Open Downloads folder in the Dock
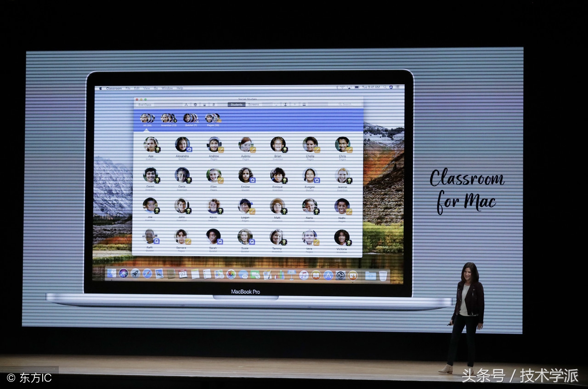This screenshot has height=389, width=588. [x=370, y=275]
